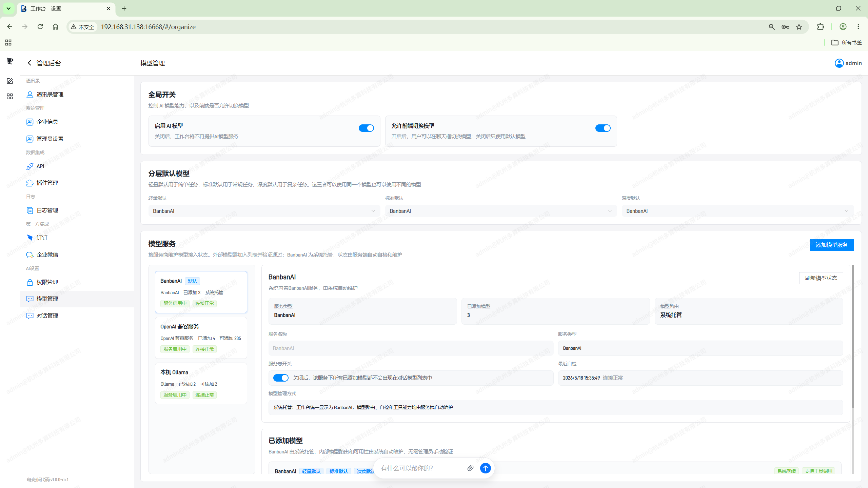Select the 本机 Ollama service card
This screenshot has height=488, width=868.
click(x=201, y=384)
